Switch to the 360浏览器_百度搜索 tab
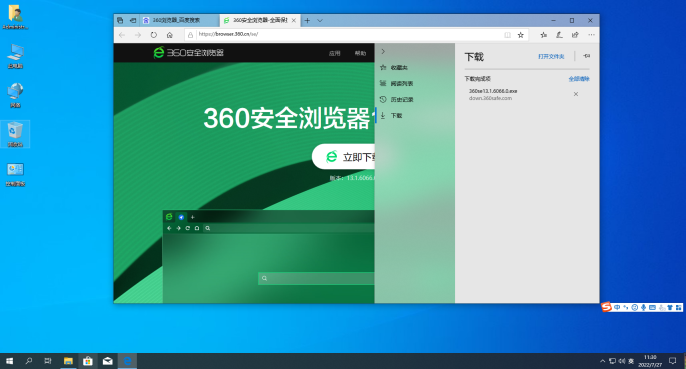 (180, 20)
